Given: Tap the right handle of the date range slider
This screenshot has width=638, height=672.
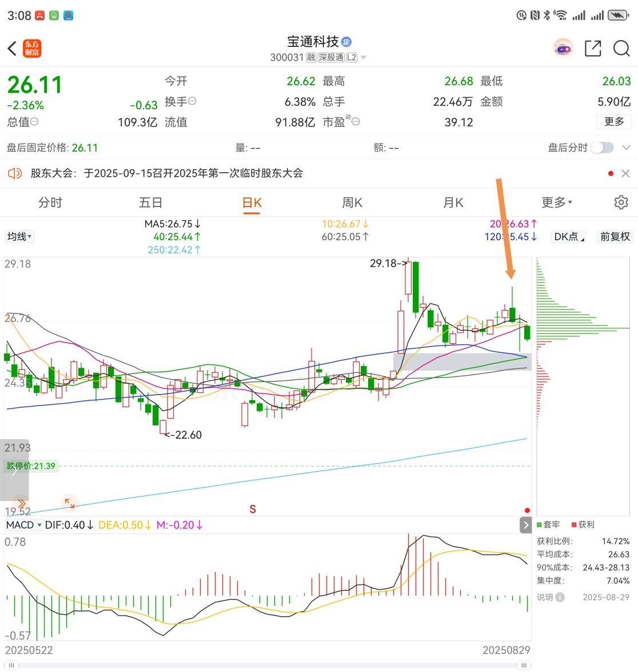Looking at the screenshot, I should 524,665.
